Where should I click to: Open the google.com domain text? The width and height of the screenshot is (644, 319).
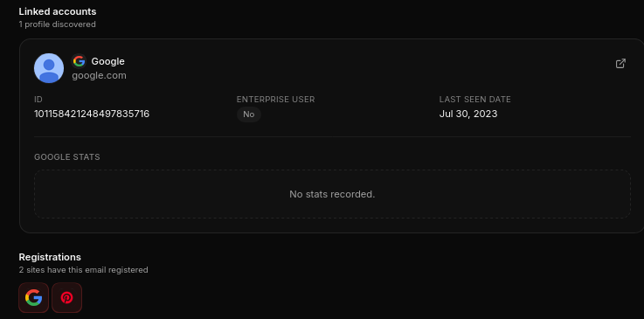click(x=99, y=75)
